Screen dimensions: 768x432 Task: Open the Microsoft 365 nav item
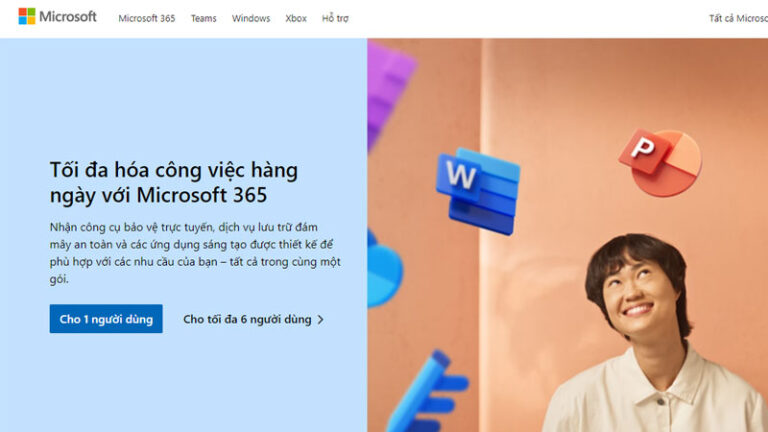(146, 19)
